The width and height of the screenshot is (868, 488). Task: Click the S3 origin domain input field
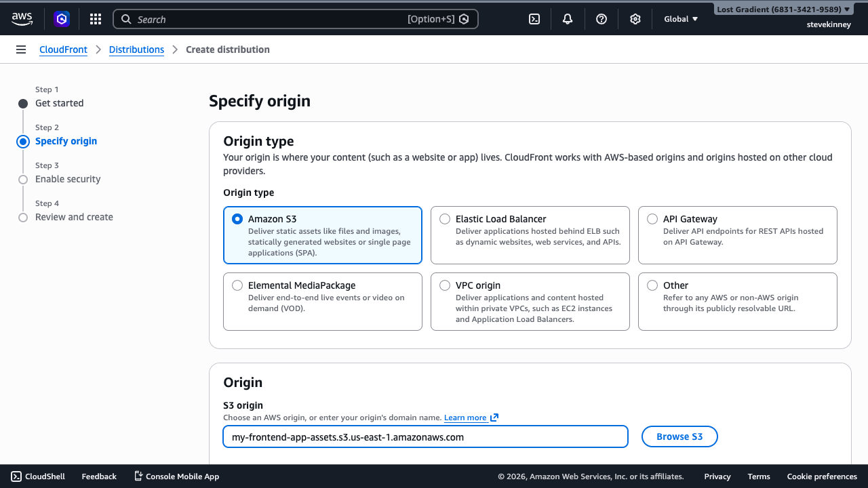click(x=425, y=436)
